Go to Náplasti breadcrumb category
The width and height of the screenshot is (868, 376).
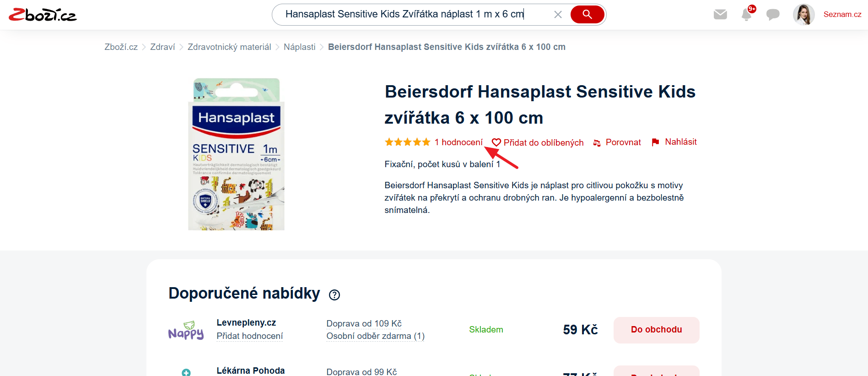pyautogui.click(x=300, y=47)
